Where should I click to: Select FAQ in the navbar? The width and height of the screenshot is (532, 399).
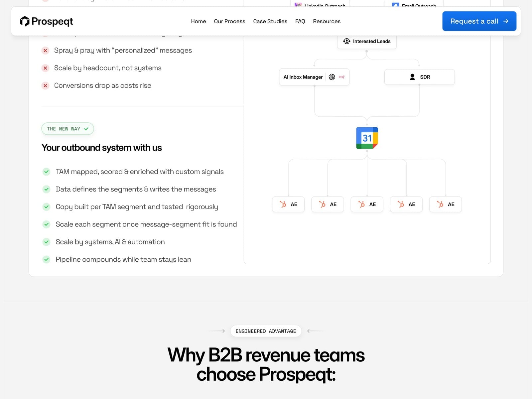(x=300, y=21)
